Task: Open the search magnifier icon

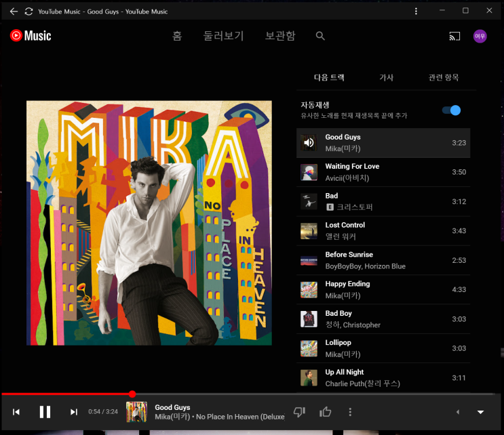Action: pyautogui.click(x=320, y=36)
